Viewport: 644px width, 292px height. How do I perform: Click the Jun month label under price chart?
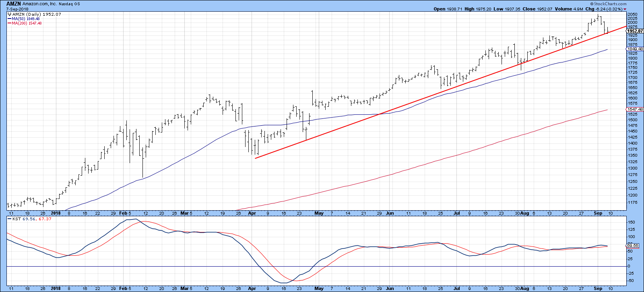(390, 213)
